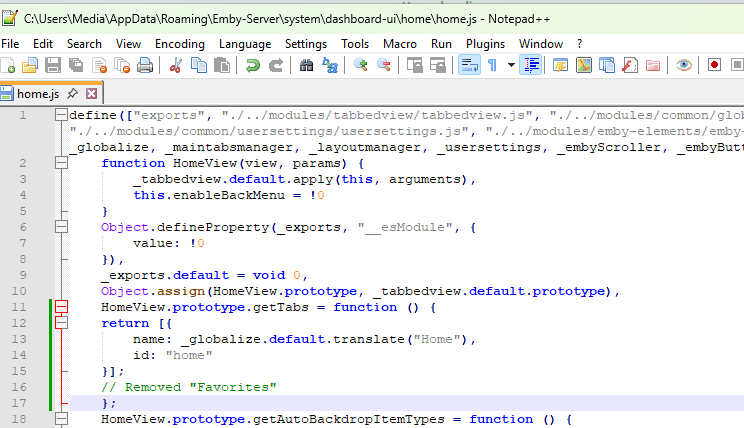Click Synchronize vertical scrolling icon
Image resolution: width=744 pixels, height=428 pixels.
coord(415,65)
